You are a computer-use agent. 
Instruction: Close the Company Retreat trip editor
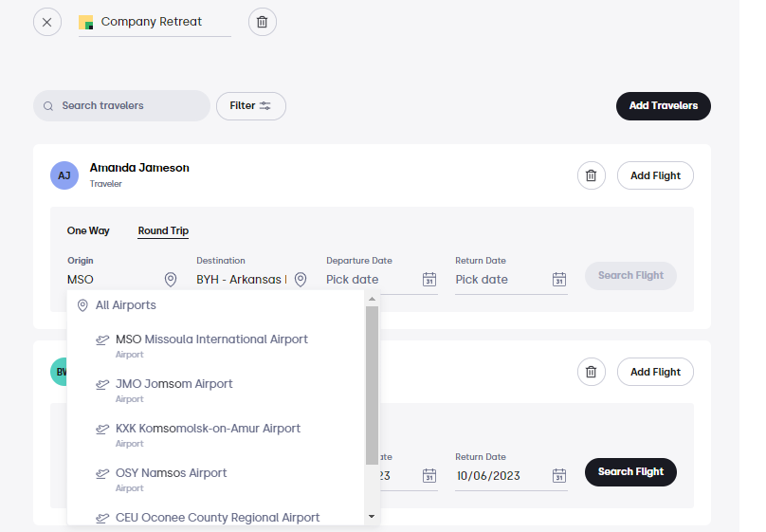click(x=47, y=22)
